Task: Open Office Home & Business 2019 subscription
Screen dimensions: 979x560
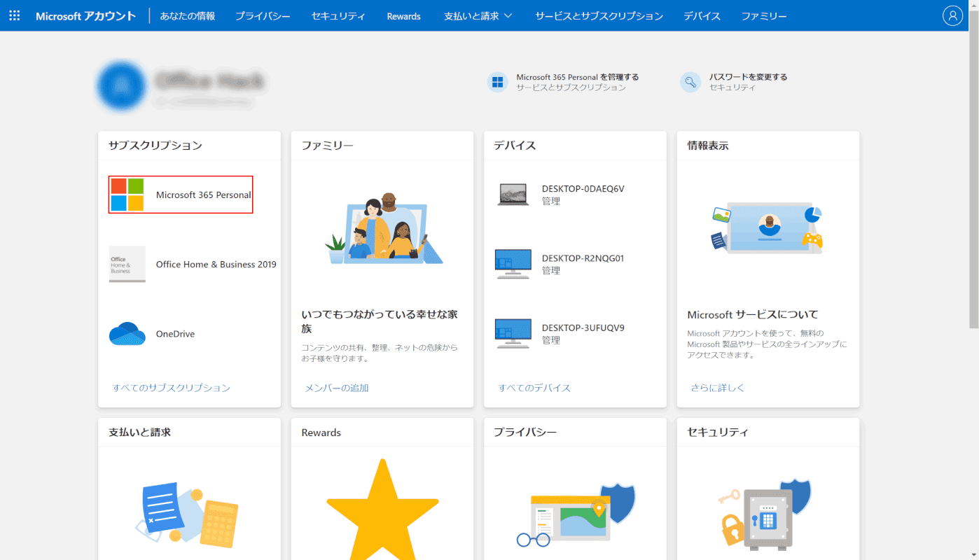Action: point(216,264)
